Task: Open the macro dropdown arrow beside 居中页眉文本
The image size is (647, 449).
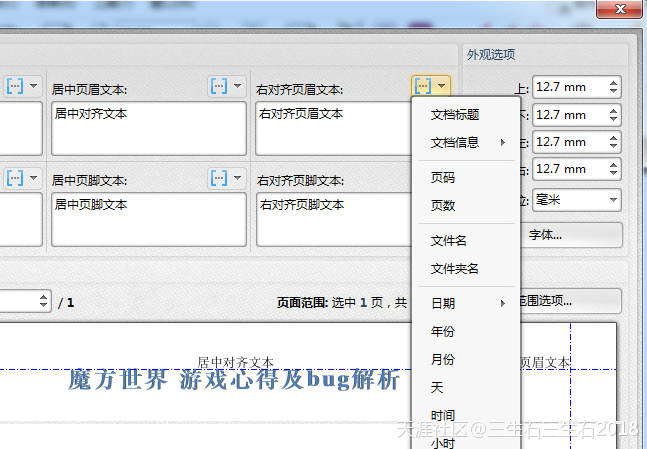Action: [x=237, y=87]
